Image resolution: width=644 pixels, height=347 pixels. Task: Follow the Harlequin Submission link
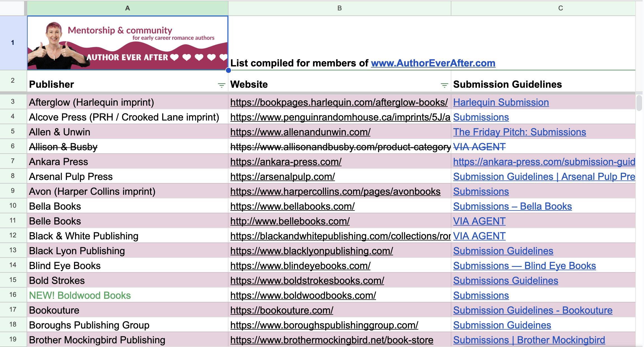click(x=501, y=102)
